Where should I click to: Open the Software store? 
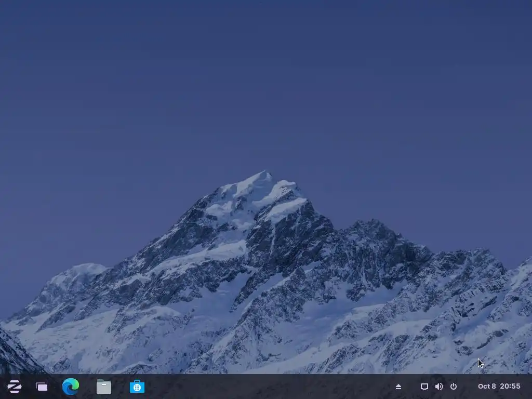pyautogui.click(x=137, y=387)
